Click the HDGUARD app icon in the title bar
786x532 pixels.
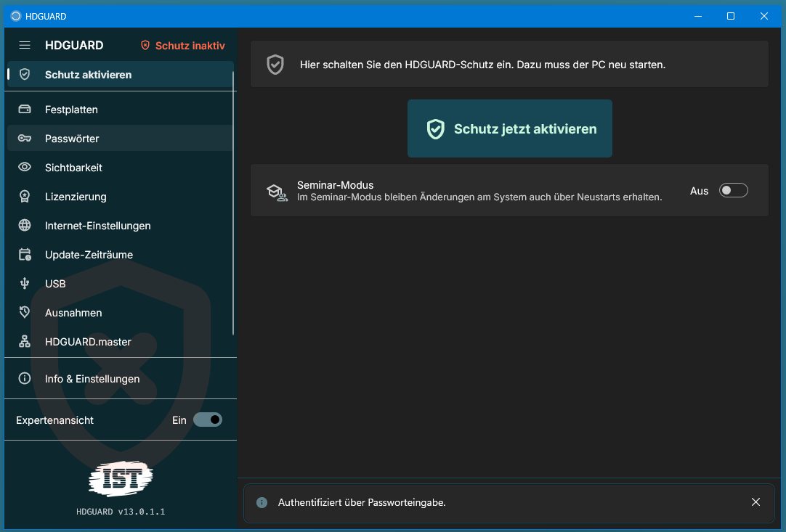coord(16,16)
